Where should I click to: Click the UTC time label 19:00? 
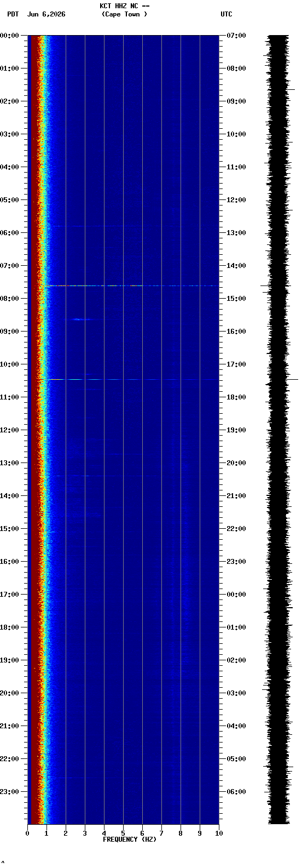(x=236, y=430)
